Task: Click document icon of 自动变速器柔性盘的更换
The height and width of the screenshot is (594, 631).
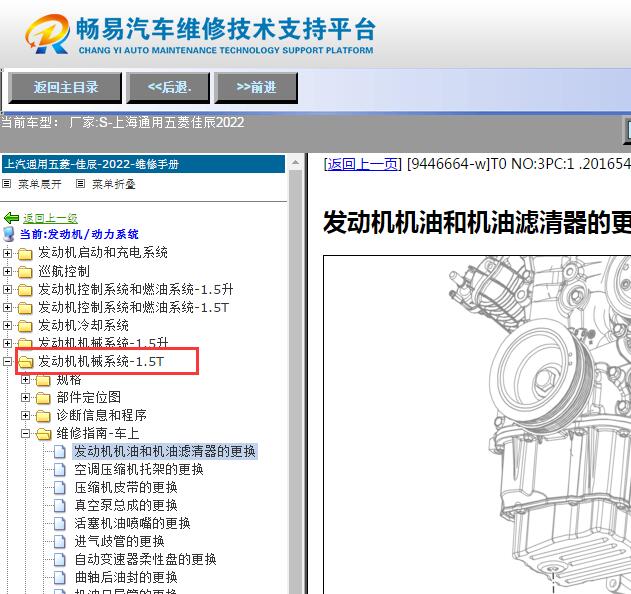Action: coord(60,560)
